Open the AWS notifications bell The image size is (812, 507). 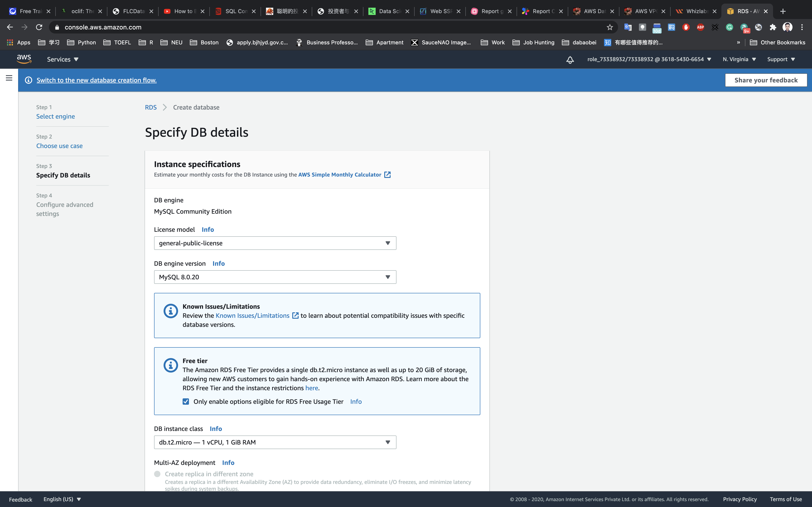click(x=570, y=60)
